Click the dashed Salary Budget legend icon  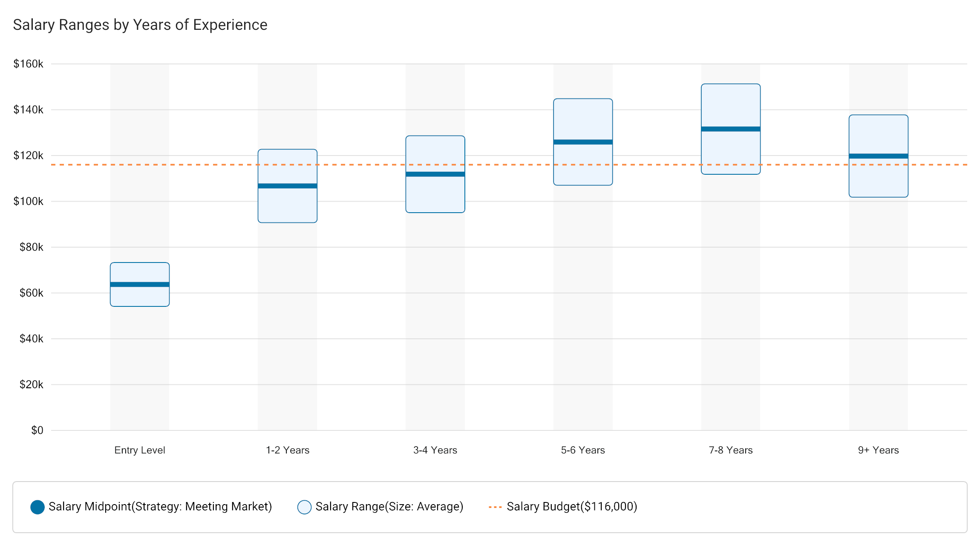496,507
